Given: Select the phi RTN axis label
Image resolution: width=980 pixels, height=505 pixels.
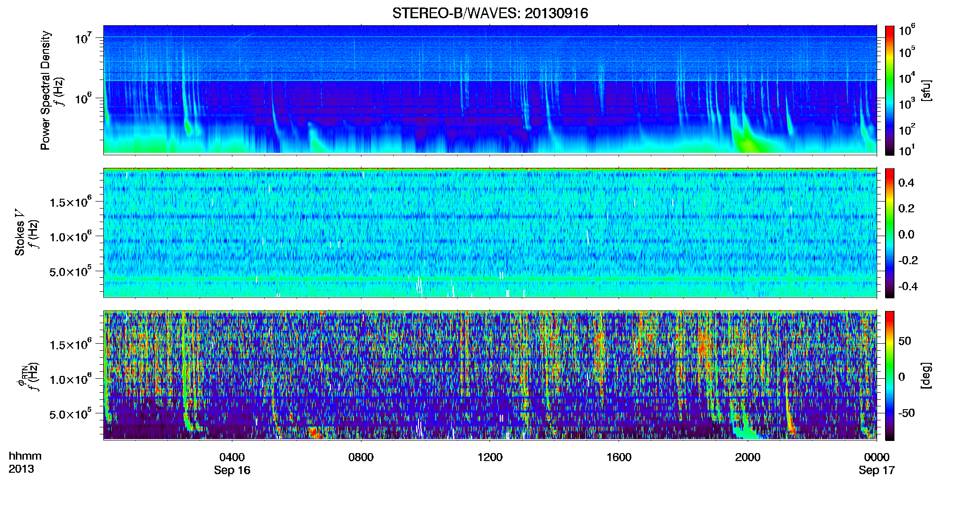Looking at the screenshot, I should tap(22, 376).
